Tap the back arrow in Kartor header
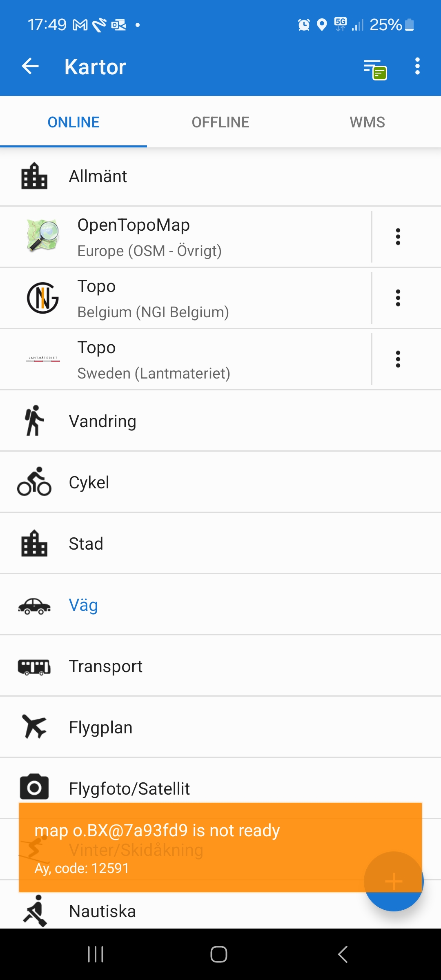Screen dimensions: 441x980 [x=30, y=66]
